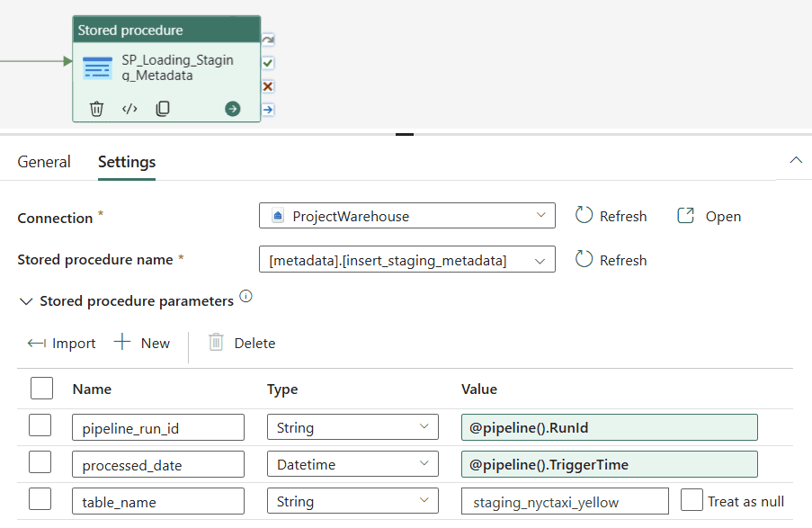Click the Refresh button for Connection
This screenshot has height=528, width=812.
611,216
